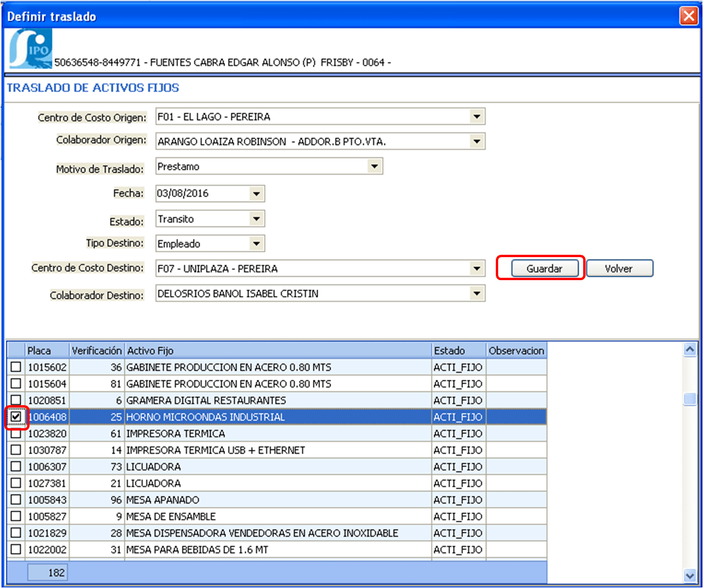The width and height of the screenshot is (703, 588).
Task: Click the Estado column header
Action: [459, 351]
